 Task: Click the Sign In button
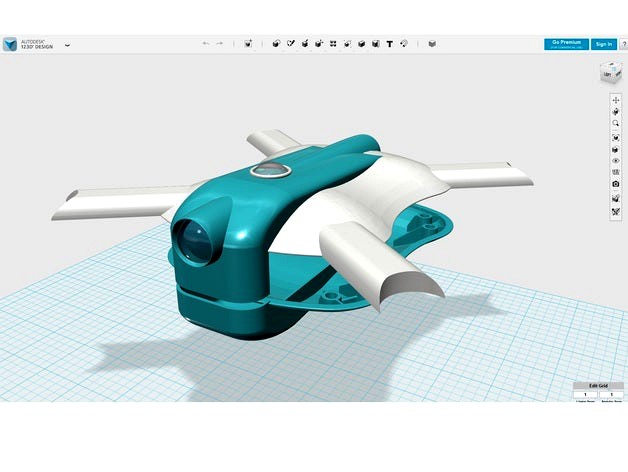pyautogui.click(x=604, y=44)
